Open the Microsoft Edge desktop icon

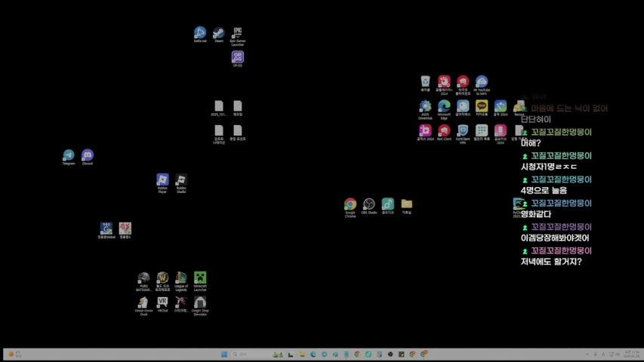pyautogui.click(x=444, y=106)
